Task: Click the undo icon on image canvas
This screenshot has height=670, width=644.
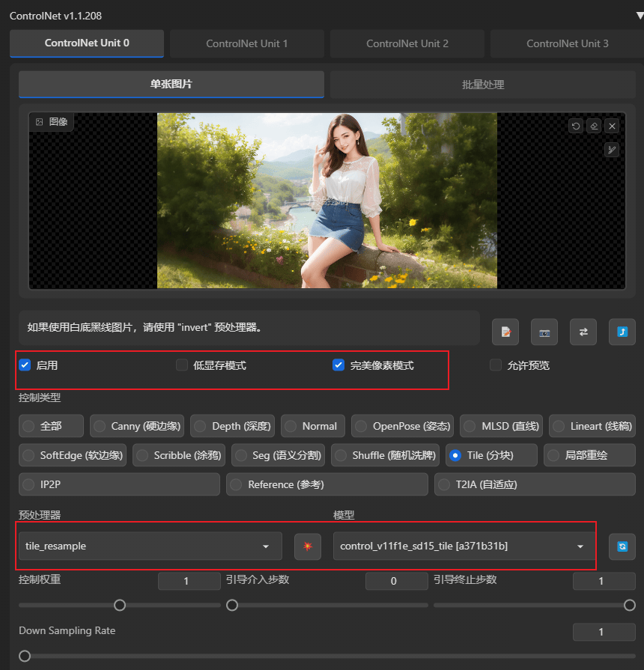Action: (576, 126)
